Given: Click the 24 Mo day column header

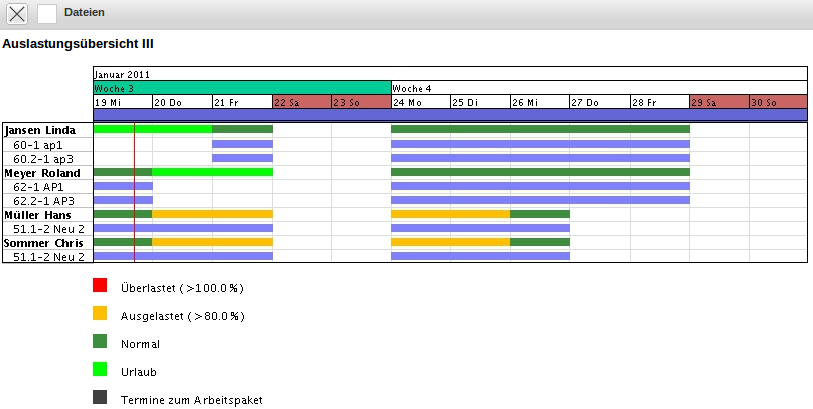Looking at the screenshot, I should (420, 102).
